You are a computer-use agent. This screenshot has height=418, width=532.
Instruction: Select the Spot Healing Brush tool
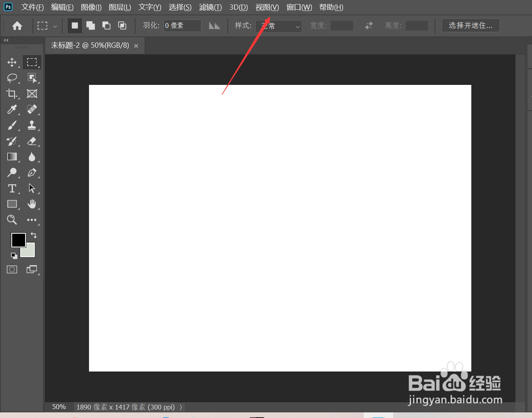32,110
